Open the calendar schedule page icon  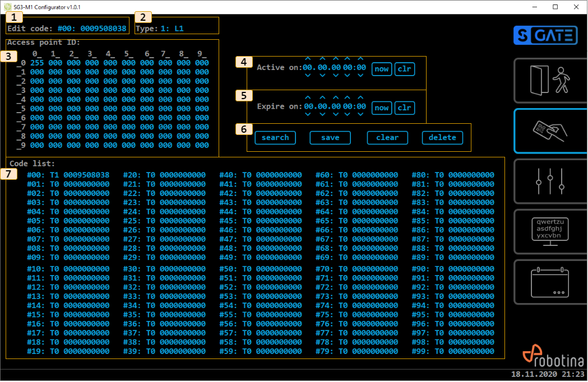point(549,282)
